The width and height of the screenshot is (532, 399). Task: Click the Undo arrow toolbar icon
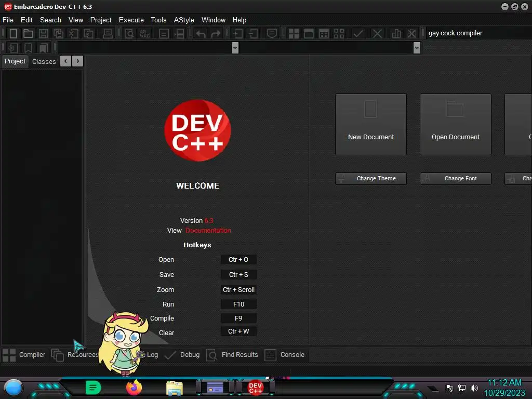[201, 33]
